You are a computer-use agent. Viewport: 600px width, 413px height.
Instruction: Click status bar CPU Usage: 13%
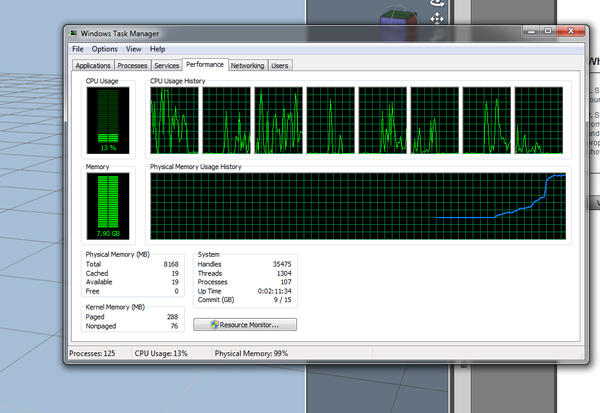pos(161,353)
